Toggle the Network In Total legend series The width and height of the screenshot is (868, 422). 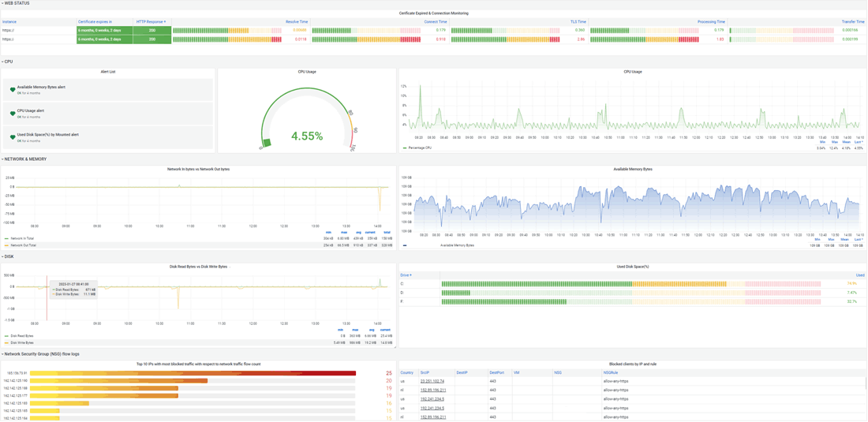[x=22, y=238]
